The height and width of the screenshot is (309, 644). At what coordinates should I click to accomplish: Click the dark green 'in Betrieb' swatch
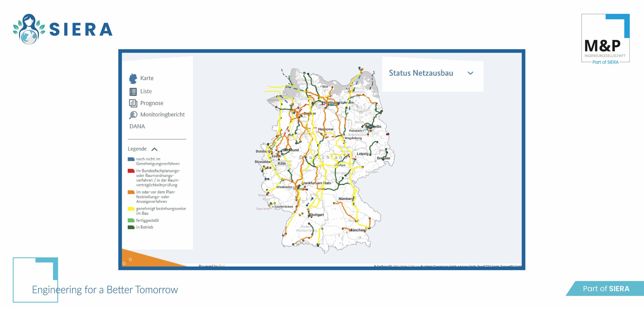click(x=131, y=227)
